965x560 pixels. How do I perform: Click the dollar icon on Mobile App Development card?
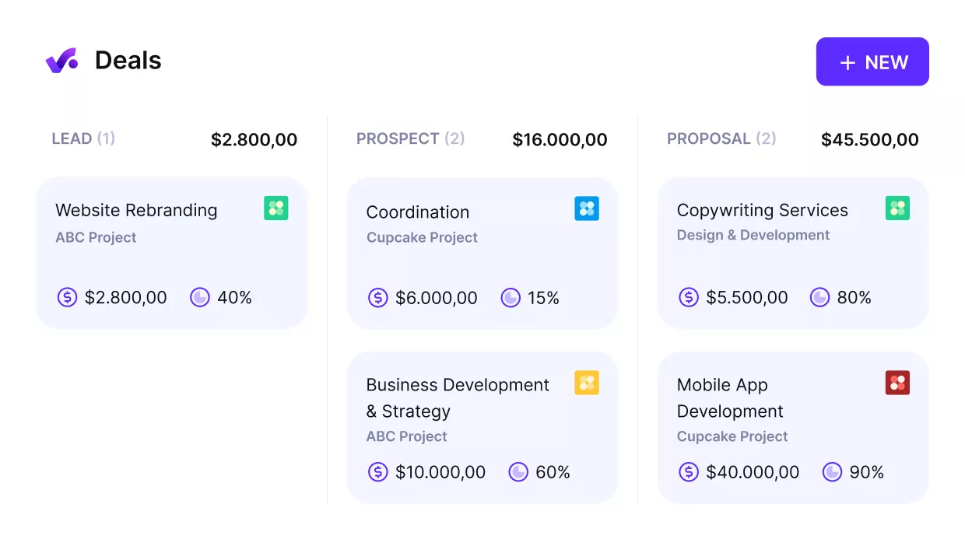(689, 471)
